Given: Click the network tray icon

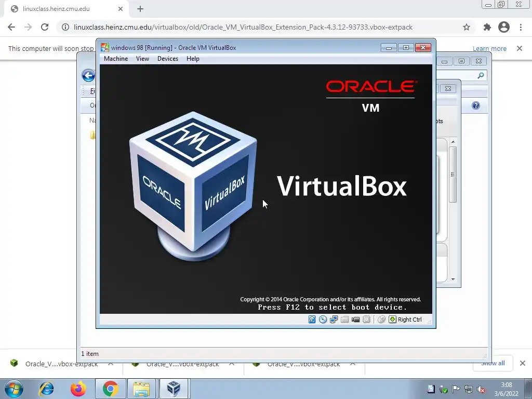Looking at the screenshot, I should click(469, 390).
